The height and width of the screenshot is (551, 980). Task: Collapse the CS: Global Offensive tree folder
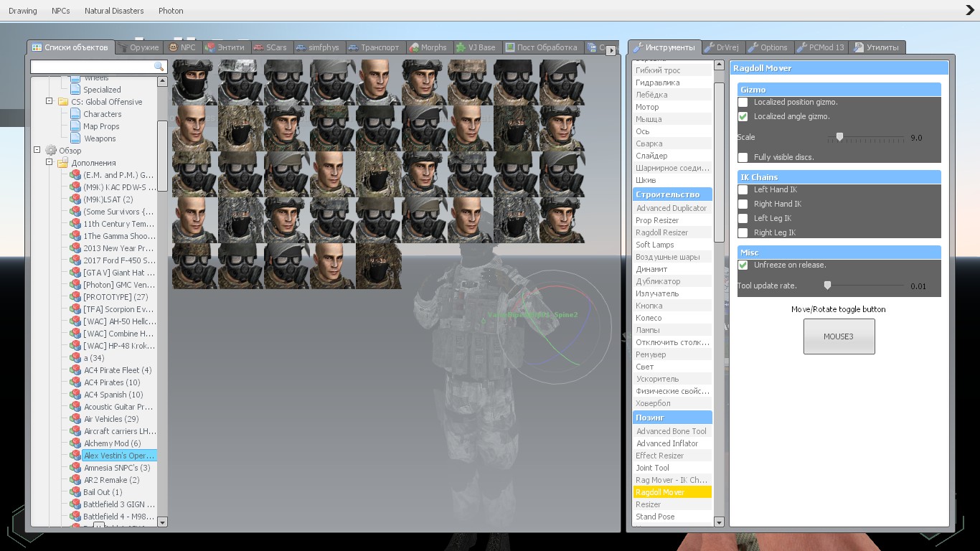50,102
